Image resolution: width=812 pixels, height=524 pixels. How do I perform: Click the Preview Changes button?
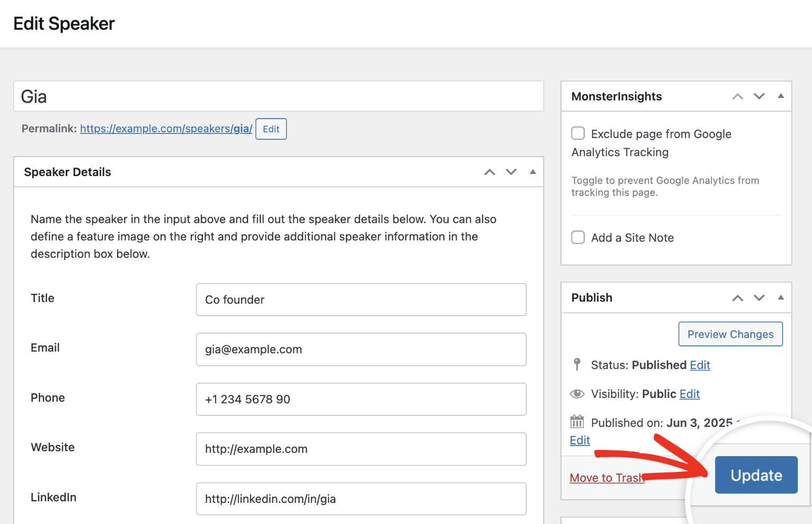[730, 334]
